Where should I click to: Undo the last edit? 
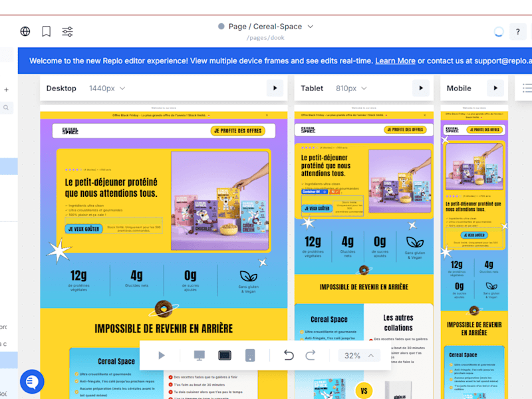[289, 355]
